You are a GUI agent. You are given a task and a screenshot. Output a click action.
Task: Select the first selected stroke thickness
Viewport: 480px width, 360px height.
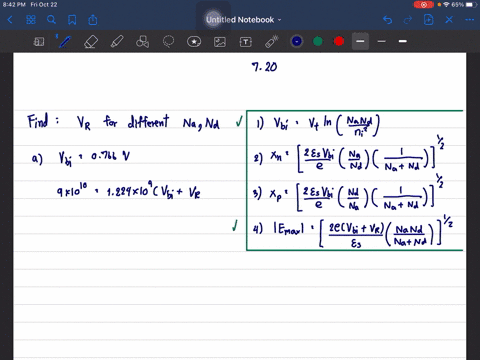(360, 41)
